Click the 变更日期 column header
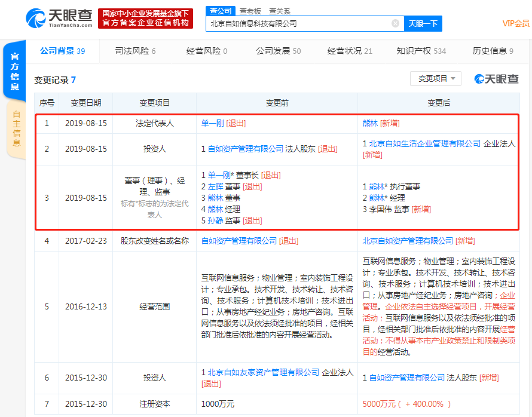 (86, 103)
